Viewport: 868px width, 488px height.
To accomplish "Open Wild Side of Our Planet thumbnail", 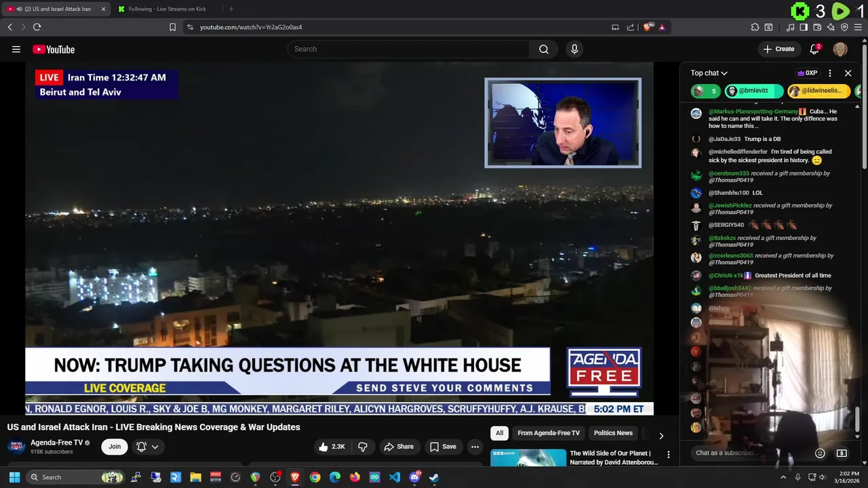I will (528, 457).
